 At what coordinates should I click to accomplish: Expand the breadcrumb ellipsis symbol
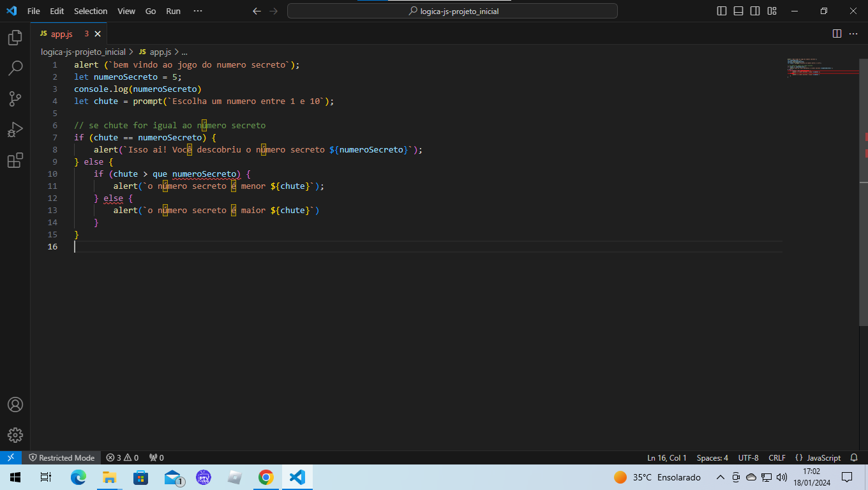point(184,52)
